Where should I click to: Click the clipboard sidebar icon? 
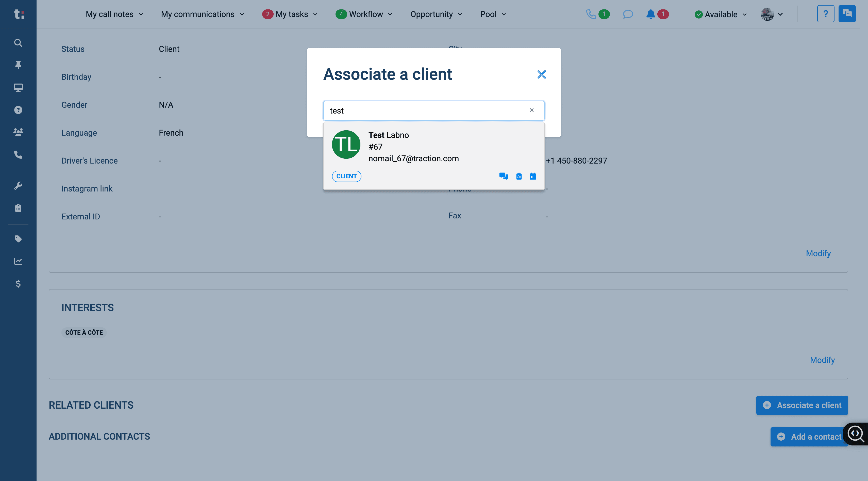[x=18, y=208]
